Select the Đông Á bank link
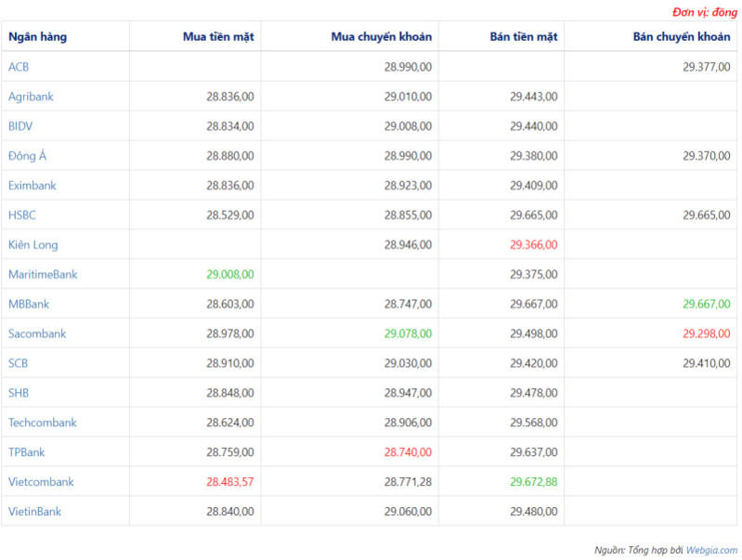This screenshot has height=560, width=742. click(27, 156)
